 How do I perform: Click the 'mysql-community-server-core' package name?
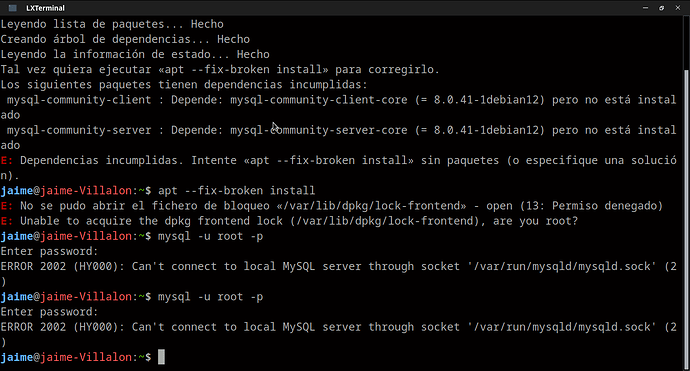click(319, 130)
